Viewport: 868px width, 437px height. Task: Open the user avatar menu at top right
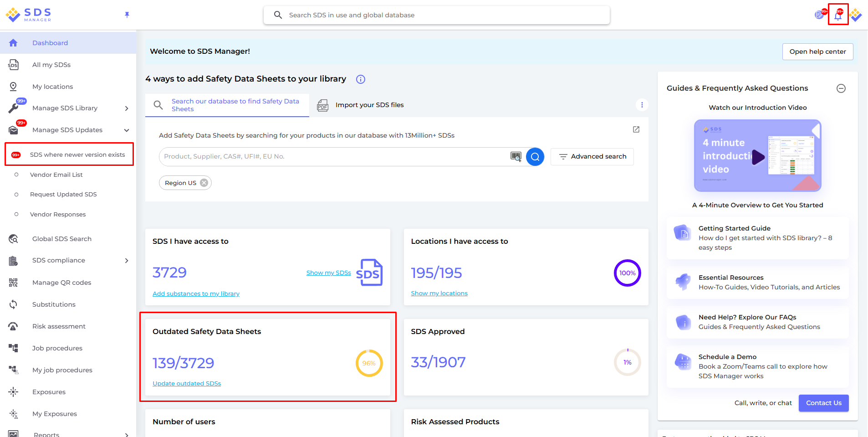point(856,15)
